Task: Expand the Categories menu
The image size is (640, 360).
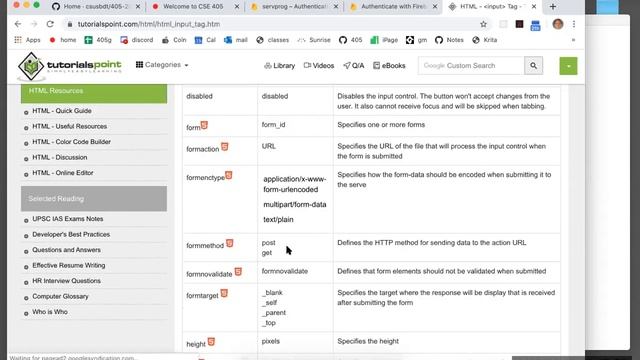Action: (x=162, y=65)
